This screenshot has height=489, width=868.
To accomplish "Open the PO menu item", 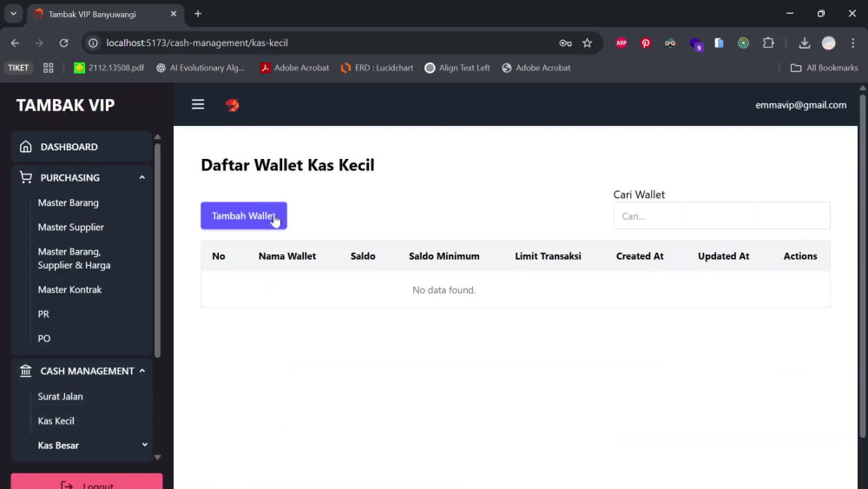I will coord(43,339).
